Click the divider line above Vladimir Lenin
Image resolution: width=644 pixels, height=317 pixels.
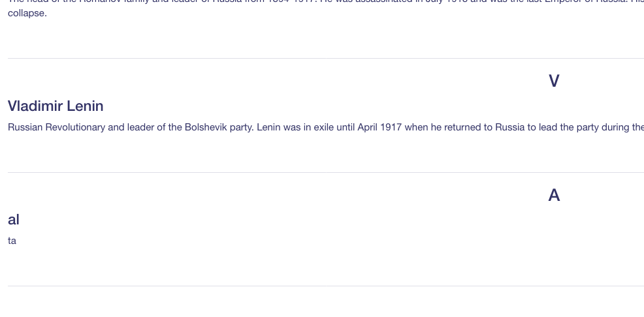pos(326,58)
